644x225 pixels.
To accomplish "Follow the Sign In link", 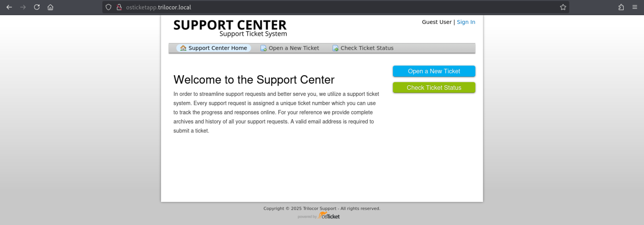I will pos(466,22).
